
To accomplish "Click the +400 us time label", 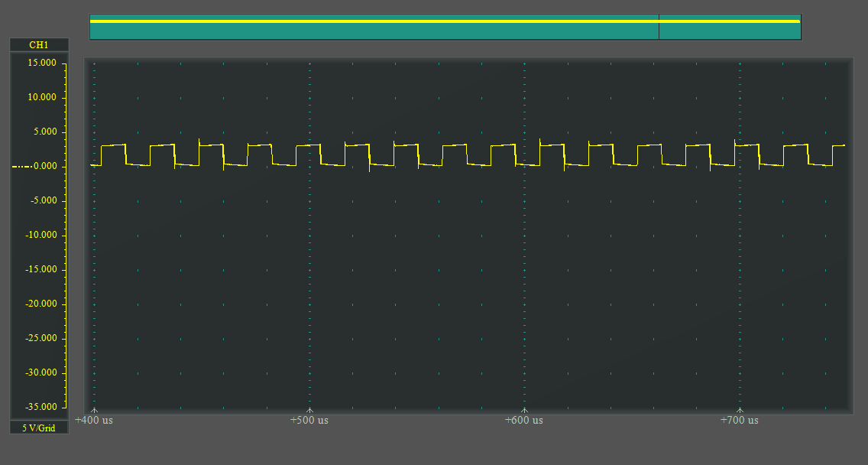I will (x=94, y=420).
